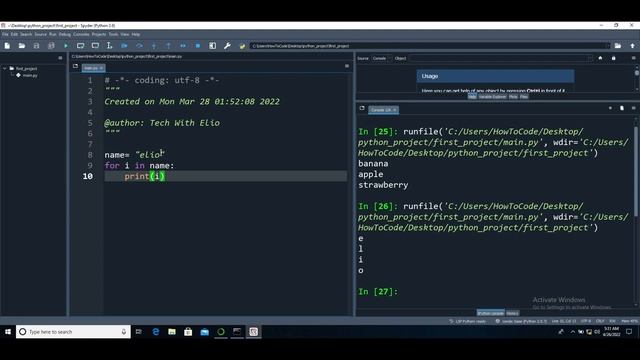Click the Help pane home icon
Viewport: 640px width, 360px height.
pos(600,58)
